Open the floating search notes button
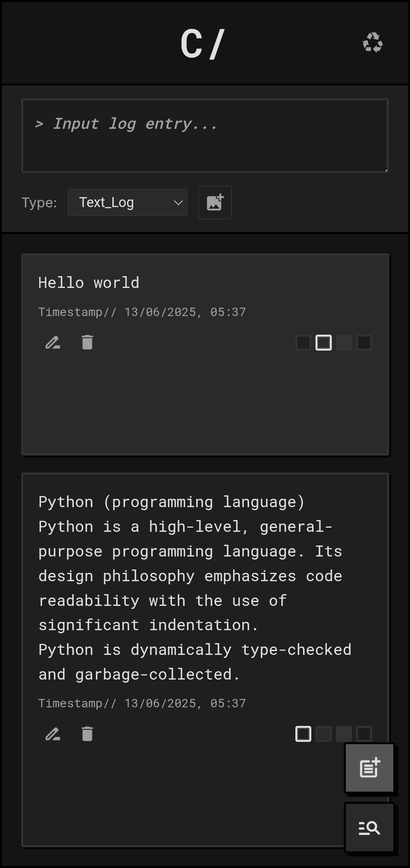This screenshot has width=410, height=868. click(369, 828)
